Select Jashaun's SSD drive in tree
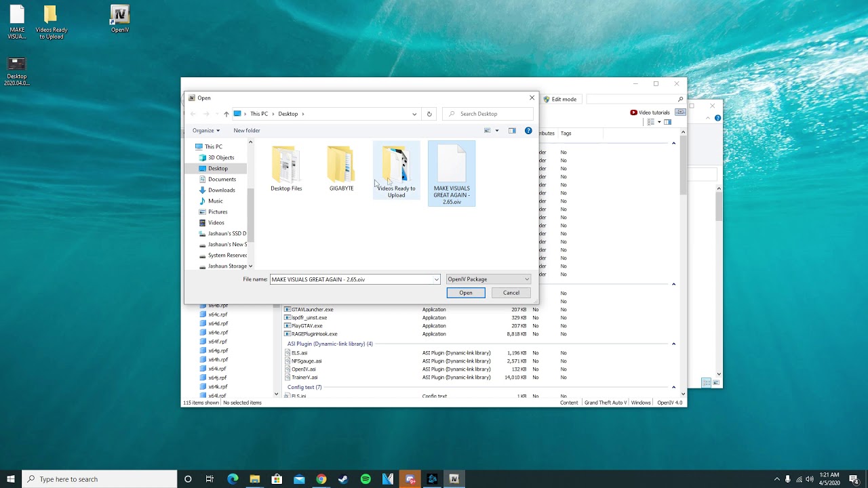 pos(222,233)
